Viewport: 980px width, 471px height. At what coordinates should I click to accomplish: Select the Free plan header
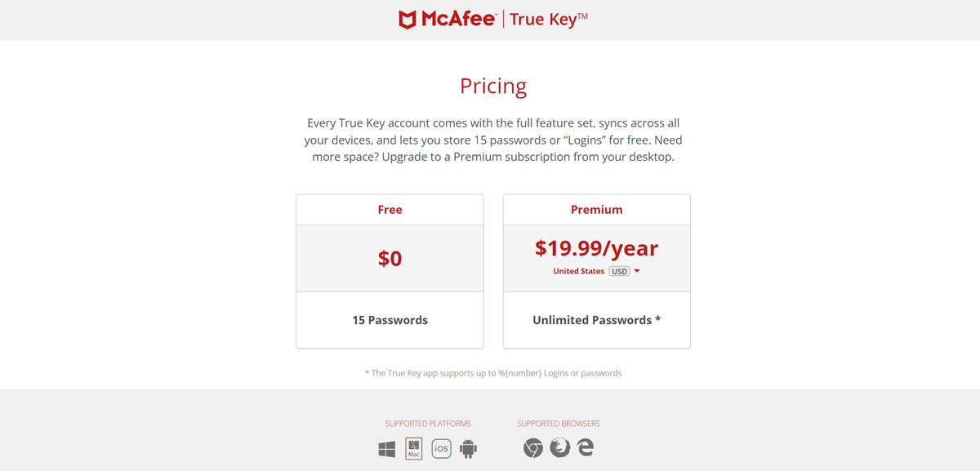(390, 209)
